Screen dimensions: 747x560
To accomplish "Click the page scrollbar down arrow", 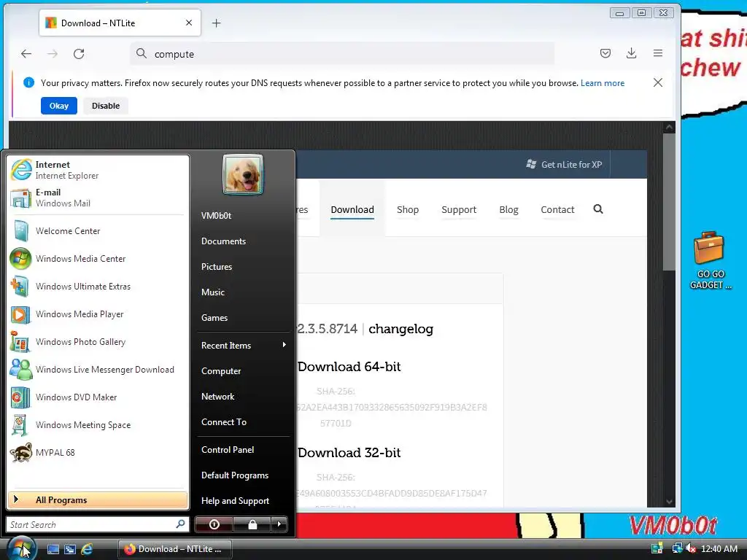I will pos(669,502).
